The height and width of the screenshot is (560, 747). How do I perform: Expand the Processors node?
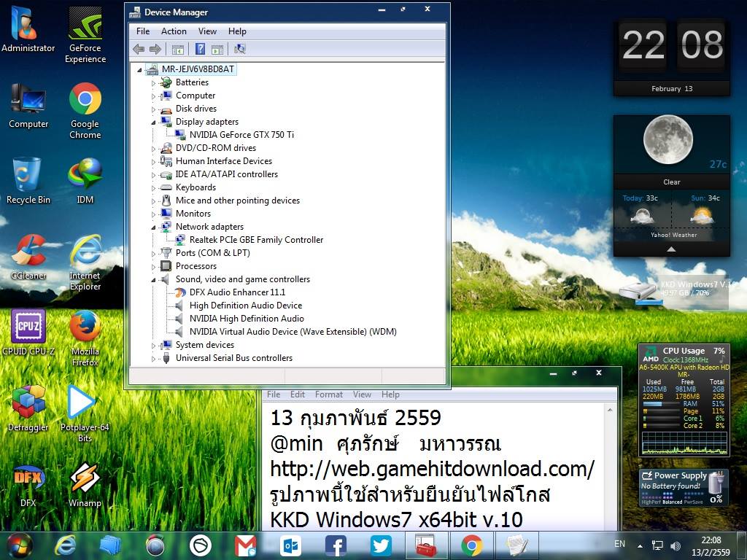click(153, 267)
